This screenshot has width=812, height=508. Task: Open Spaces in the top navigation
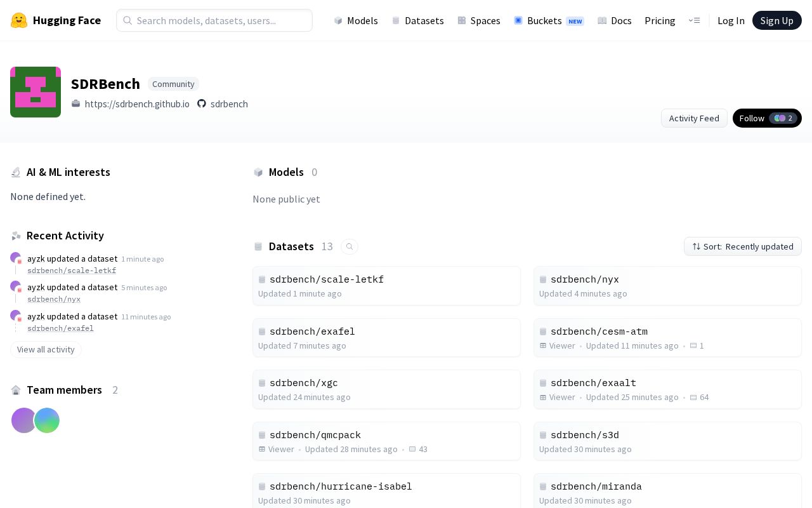coord(479,20)
